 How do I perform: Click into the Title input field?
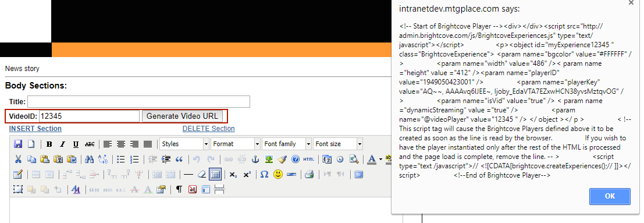pos(139,102)
